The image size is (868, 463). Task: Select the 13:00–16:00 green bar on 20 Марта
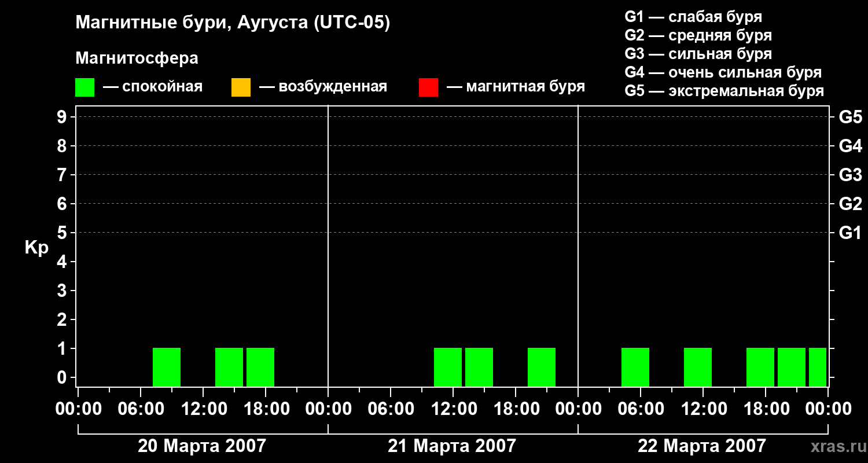[x=229, y=367]
